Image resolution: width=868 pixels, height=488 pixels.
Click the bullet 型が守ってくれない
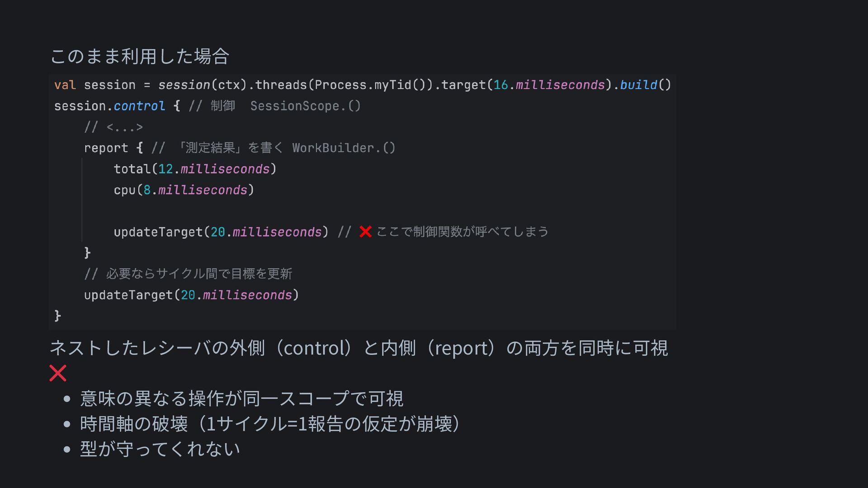(160, 449)
